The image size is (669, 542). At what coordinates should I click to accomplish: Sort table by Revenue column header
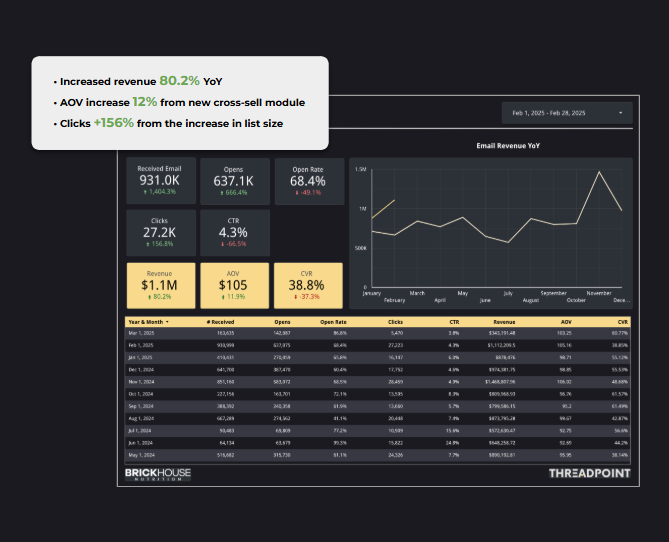click(x=502, y=322)
